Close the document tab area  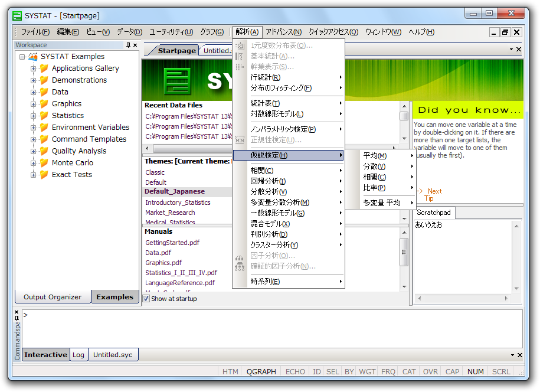click(519, 49)
